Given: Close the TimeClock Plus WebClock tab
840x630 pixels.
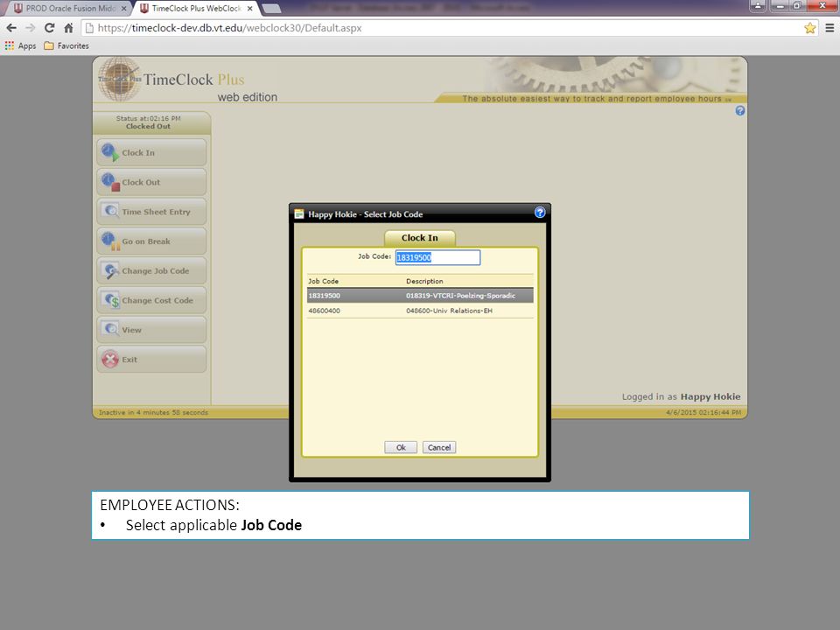Looking at the screenshot, I should (249, 9).
